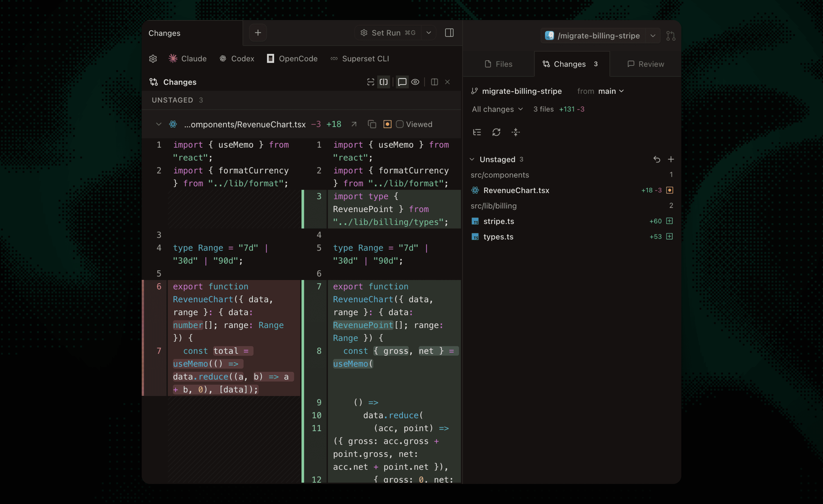This screenshot has height=504, width=823.
Task: Toggle the right sidebar panel icon
Action: 449,33
